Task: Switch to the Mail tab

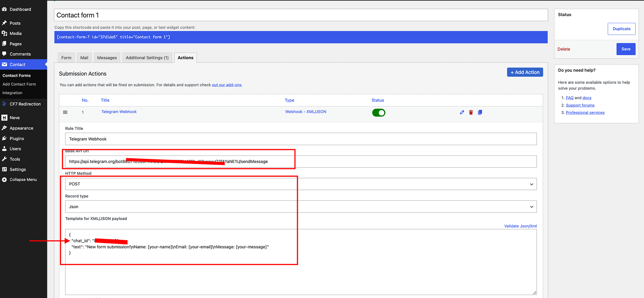Action: click(x=84, y=58)
